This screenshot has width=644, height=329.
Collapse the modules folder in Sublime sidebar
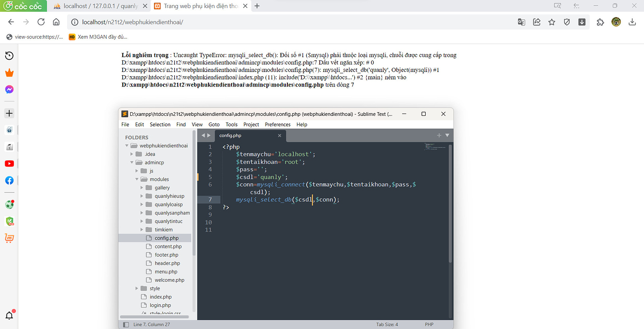(x=137, y=179)
